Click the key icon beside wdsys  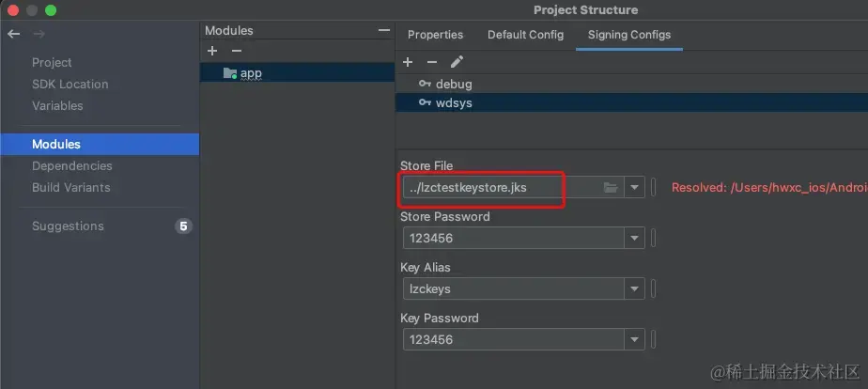coord(425,102)
